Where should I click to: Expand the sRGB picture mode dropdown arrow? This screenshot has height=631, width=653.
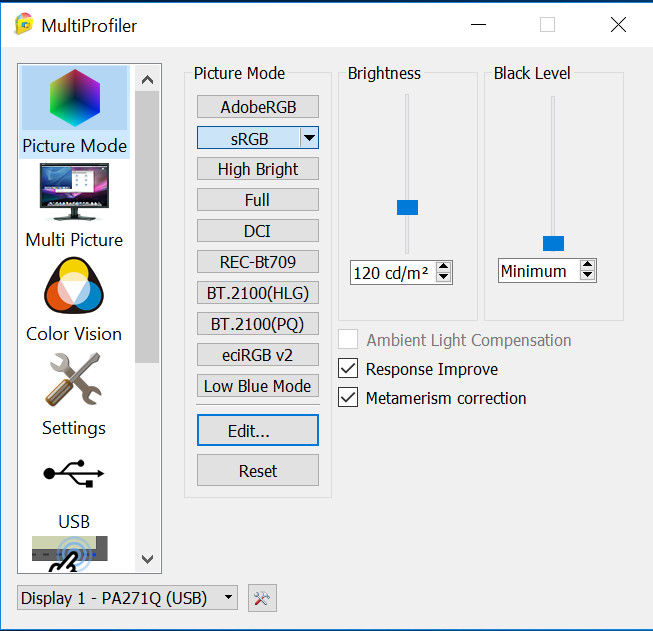309,138
